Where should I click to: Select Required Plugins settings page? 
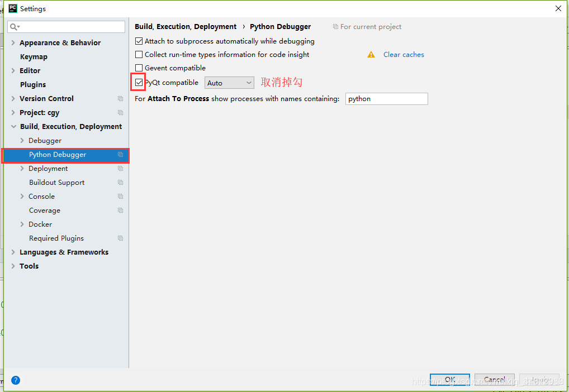pos(56,238)
